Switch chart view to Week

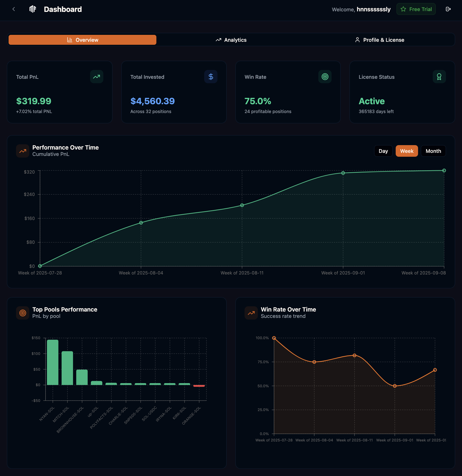point(406,151)
